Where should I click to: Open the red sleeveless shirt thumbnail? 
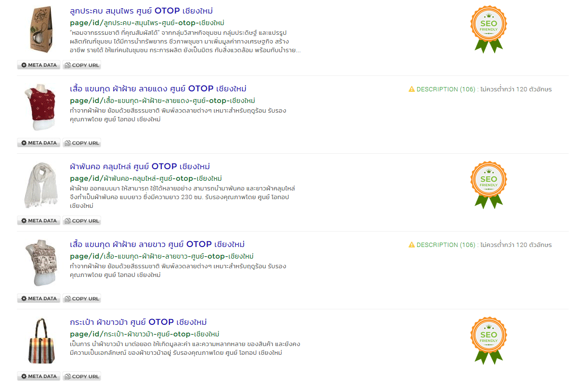click(41, 107)
